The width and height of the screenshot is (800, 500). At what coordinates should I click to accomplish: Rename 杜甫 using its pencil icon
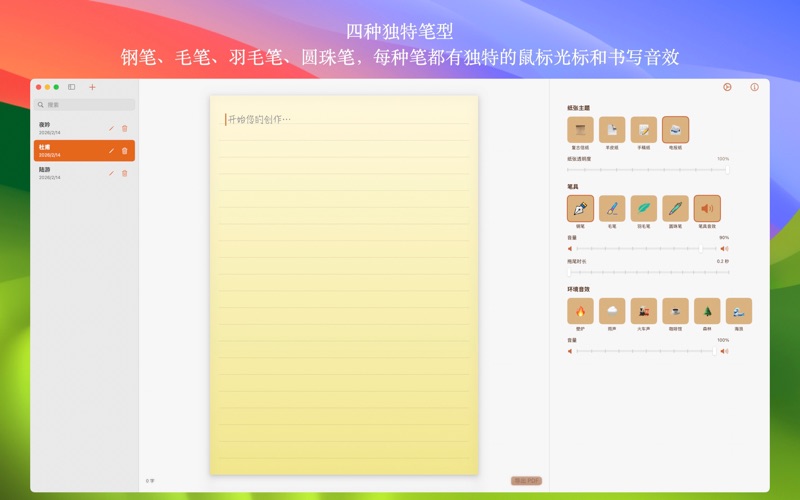click(x=111, y=151)
